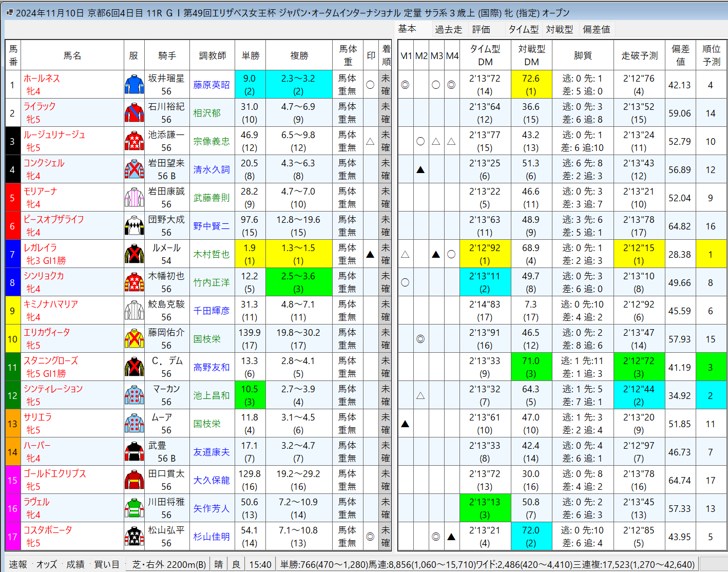
Task: Click the △ mark in ルージュリナージュ's 印 column
Action: (x=370, y=141)
